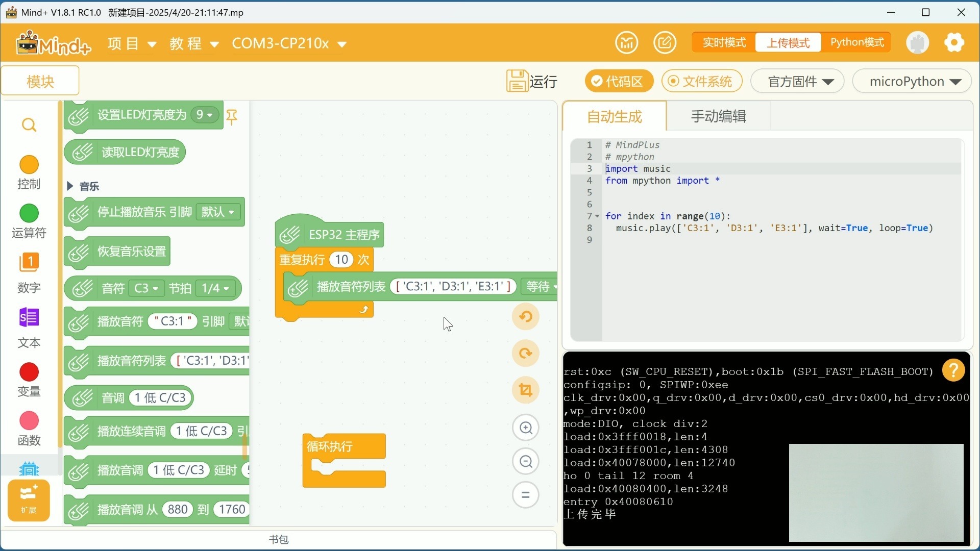Select the 文件系统 radio option
This screenshot has width=980, height=551.
(x=702, y=81)
